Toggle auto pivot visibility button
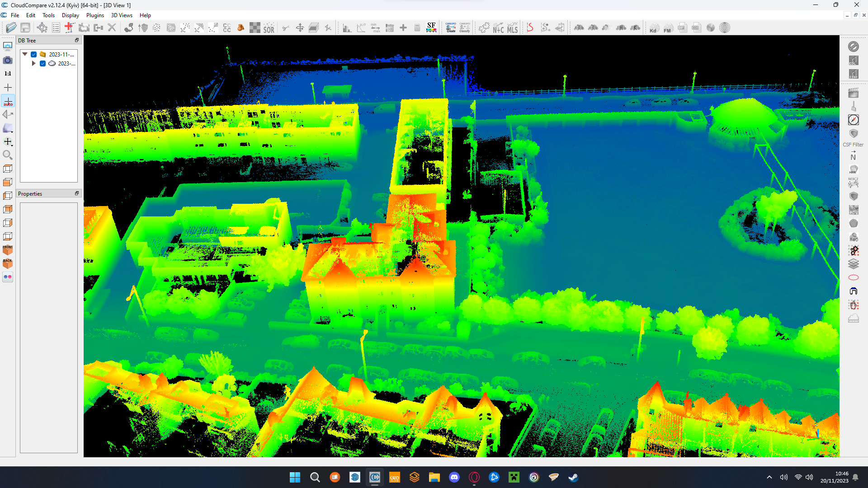Viewport: 868px width, 488px height. click(x=8, y=101)
